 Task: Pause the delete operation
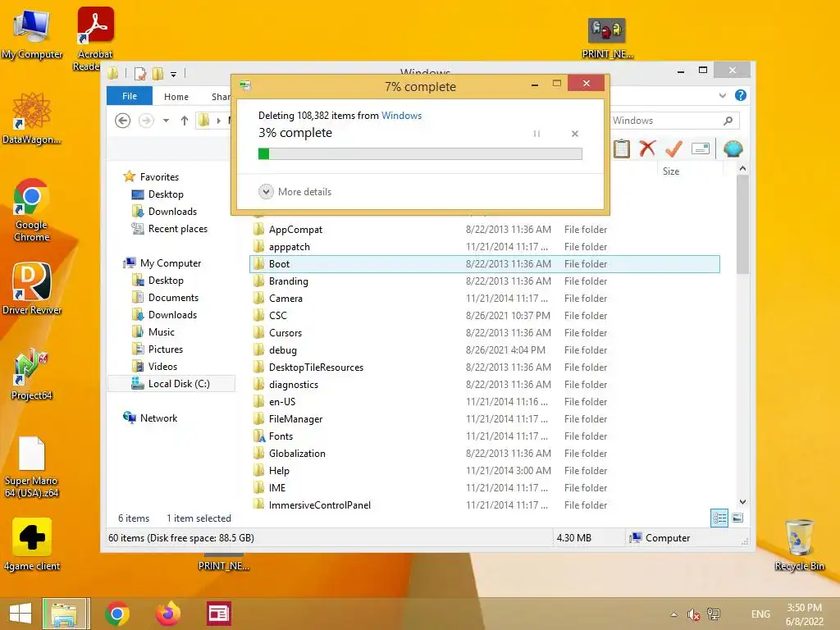click(x=536, y=134)
